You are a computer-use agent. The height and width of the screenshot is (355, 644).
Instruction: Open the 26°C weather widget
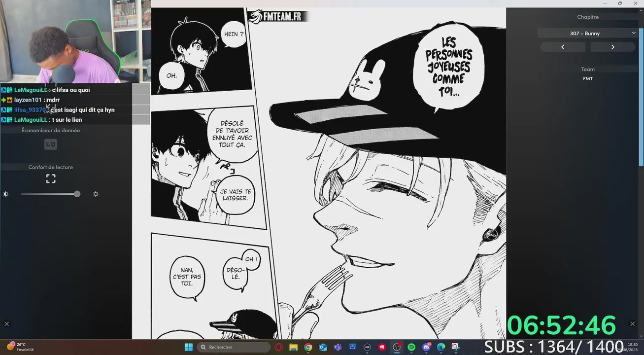point(20,347)
